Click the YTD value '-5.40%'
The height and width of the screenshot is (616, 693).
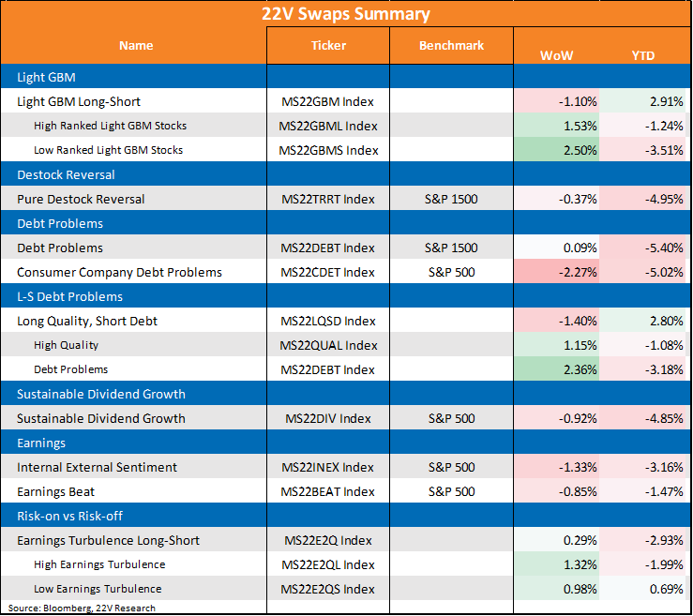664,248
